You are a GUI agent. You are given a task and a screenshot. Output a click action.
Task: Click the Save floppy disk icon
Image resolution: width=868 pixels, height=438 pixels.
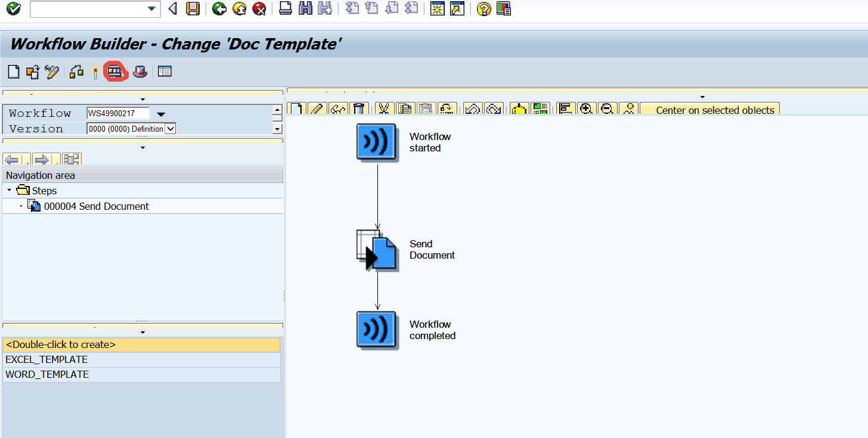coord(193,9)
